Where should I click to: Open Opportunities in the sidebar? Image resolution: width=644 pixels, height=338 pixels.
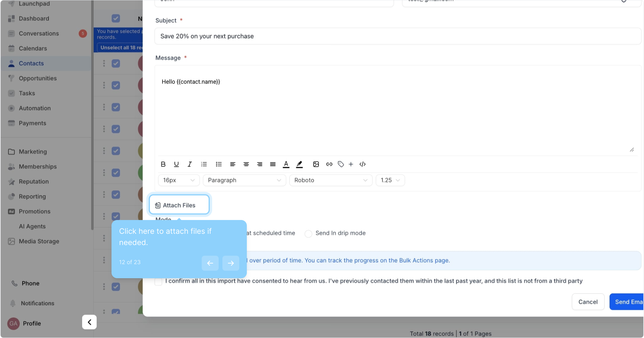click(x=38, y=78)
